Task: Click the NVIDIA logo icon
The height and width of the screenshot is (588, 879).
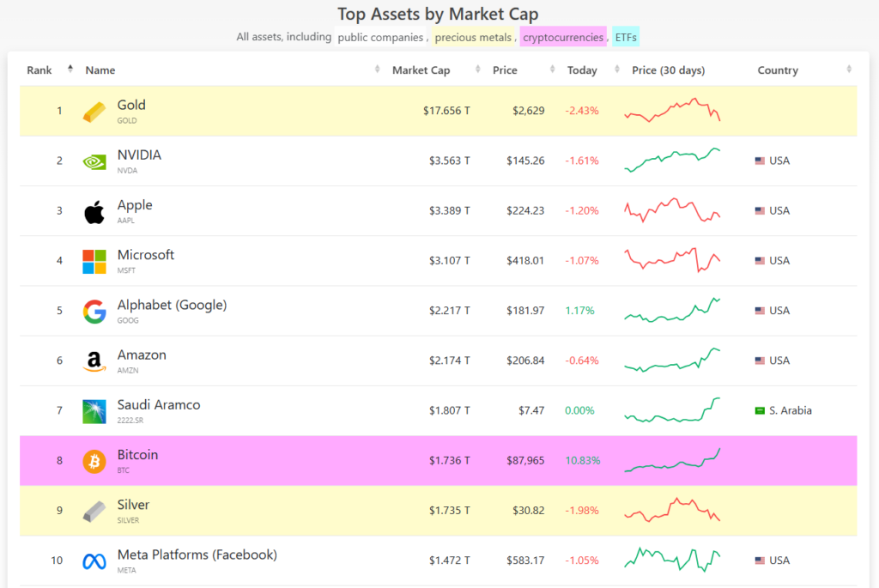Action: 94,161
